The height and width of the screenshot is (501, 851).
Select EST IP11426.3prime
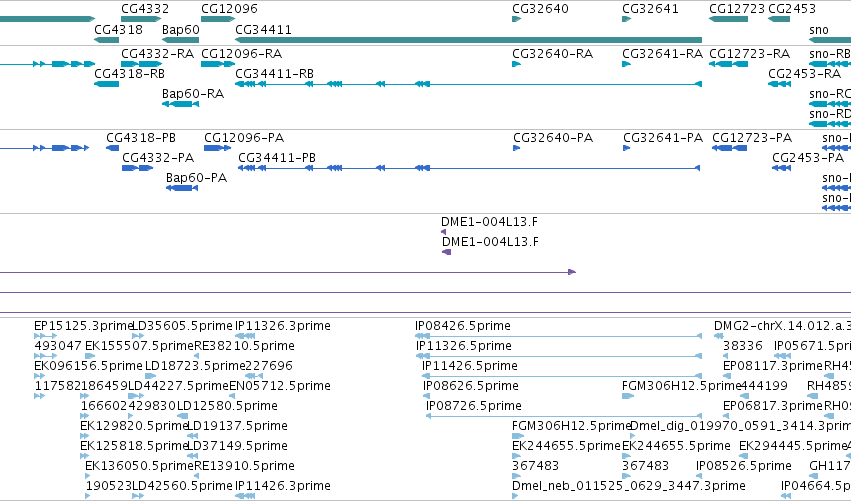282,487
